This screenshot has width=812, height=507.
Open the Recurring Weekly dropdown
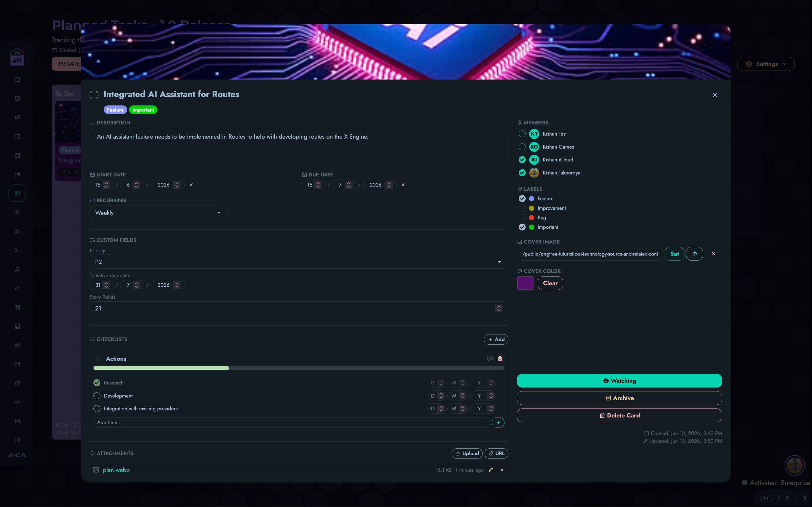coord(158,213)
